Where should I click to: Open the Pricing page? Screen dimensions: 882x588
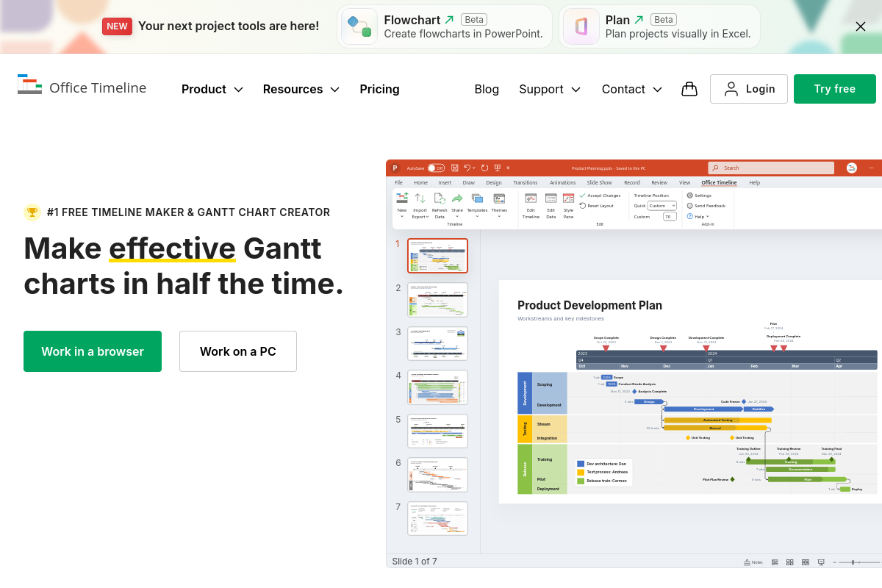[379, 89]
